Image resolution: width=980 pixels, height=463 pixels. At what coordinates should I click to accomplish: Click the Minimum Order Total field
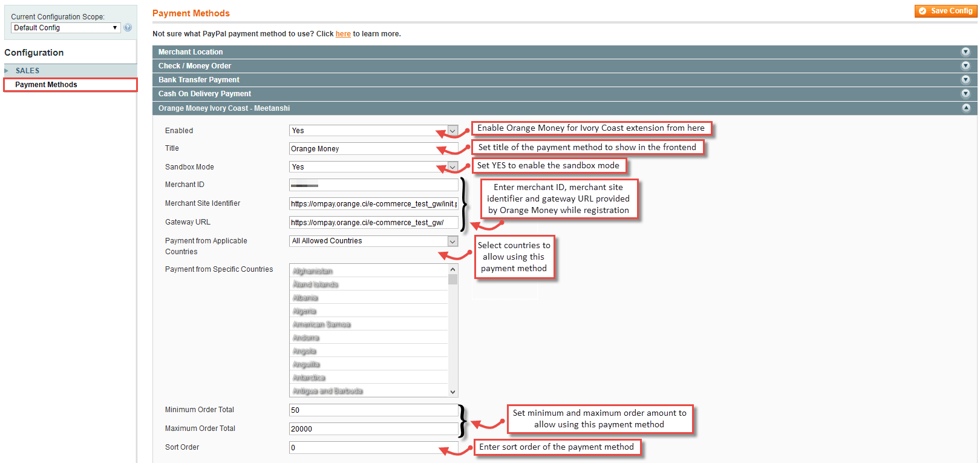coord(374,410)
